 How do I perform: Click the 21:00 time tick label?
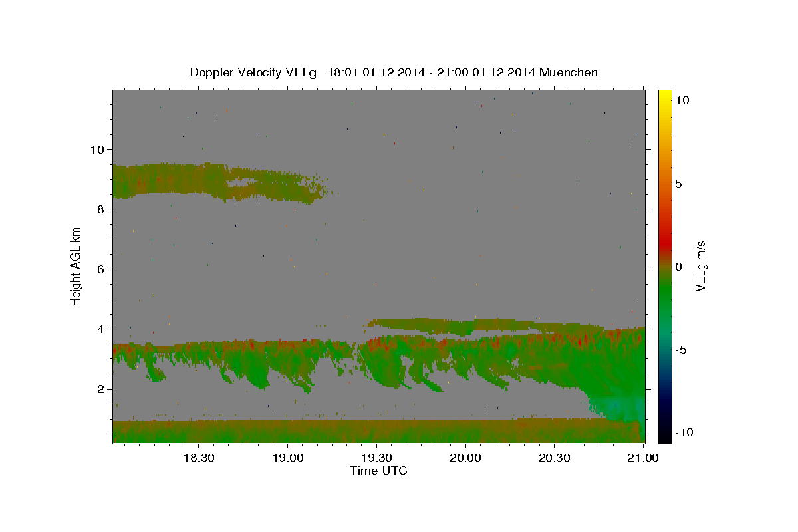pyautogui.click(x=644, y=458)
